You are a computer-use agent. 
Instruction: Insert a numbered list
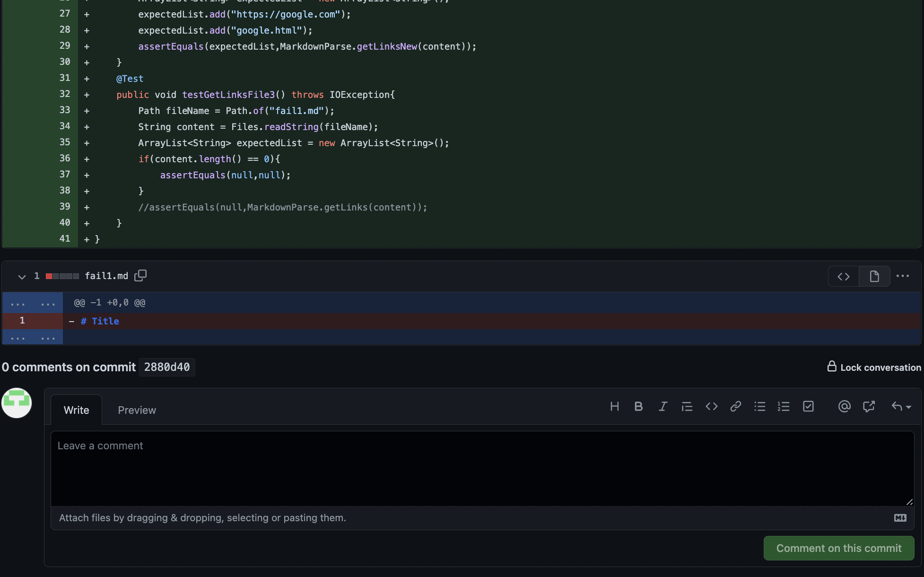click(784, 406)
